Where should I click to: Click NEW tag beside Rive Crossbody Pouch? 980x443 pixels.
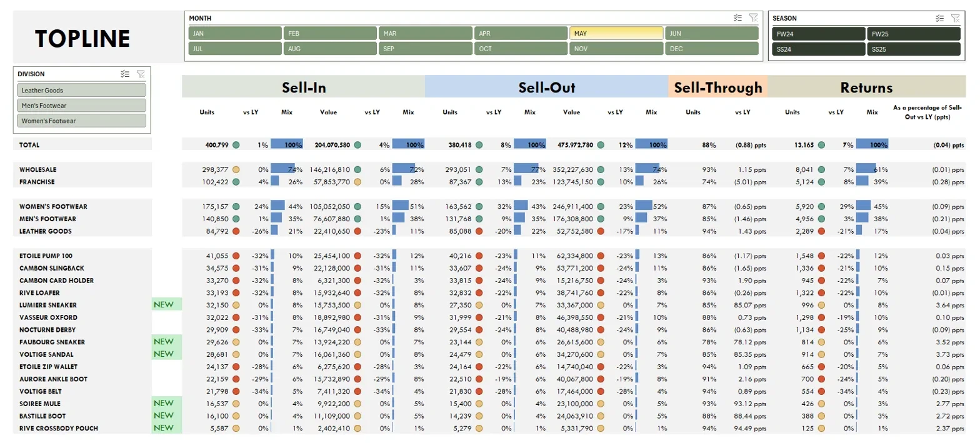tap(164, 428)
